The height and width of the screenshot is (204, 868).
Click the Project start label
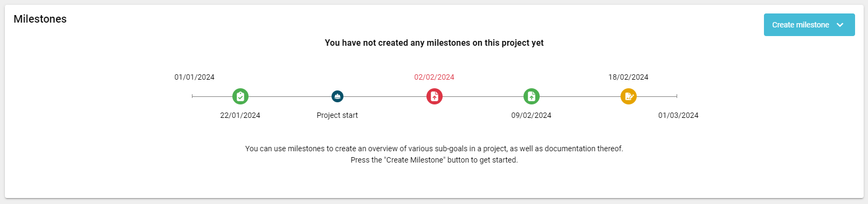(337, 115)
